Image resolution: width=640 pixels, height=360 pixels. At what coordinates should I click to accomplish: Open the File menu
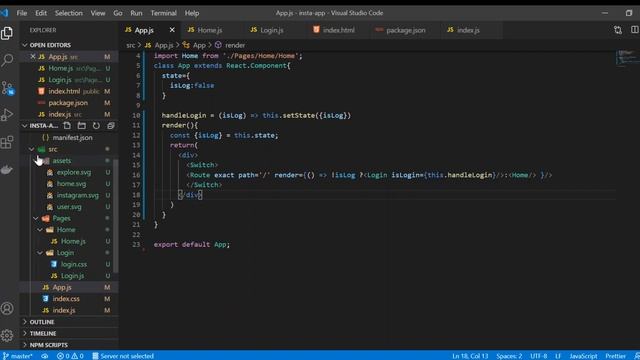point(22,13)
